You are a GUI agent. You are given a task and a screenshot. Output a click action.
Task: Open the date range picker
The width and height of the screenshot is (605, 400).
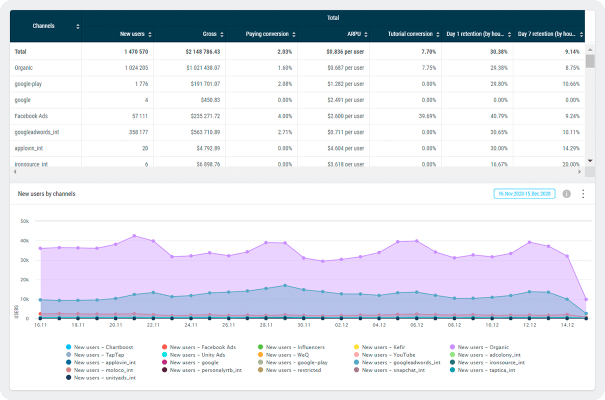click(519, 193)
